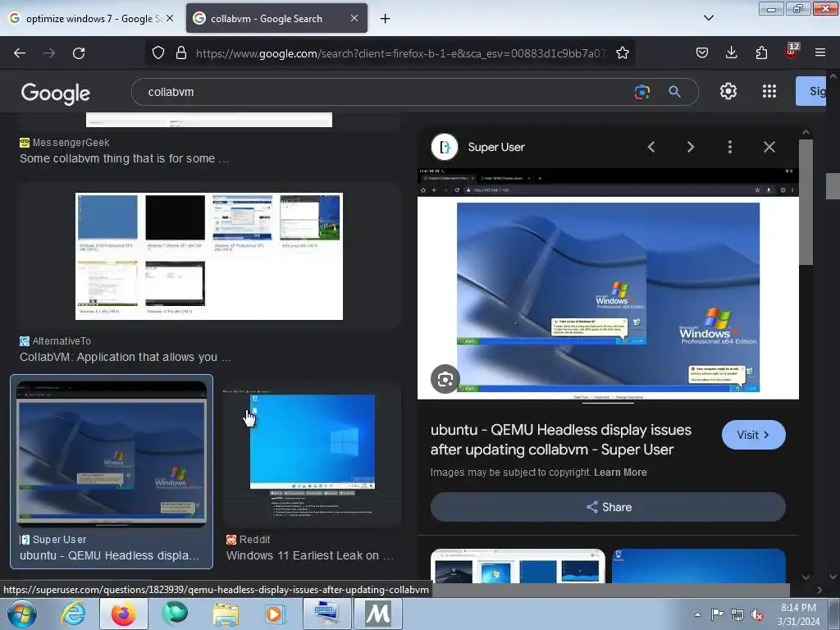Click the site padlock icon
840x630 pixels.
(181, 53)
